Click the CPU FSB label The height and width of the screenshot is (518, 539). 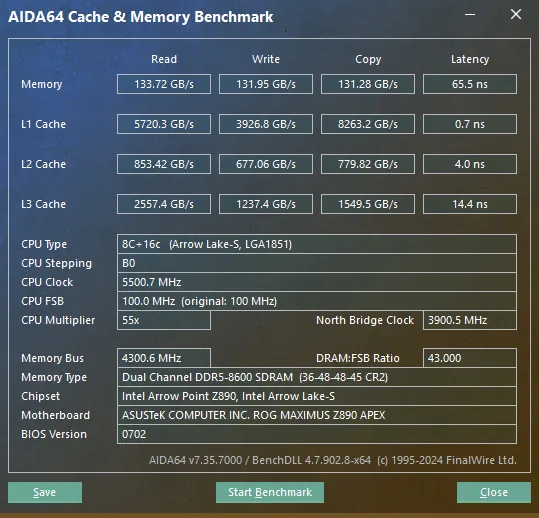(x=42, y=301)
